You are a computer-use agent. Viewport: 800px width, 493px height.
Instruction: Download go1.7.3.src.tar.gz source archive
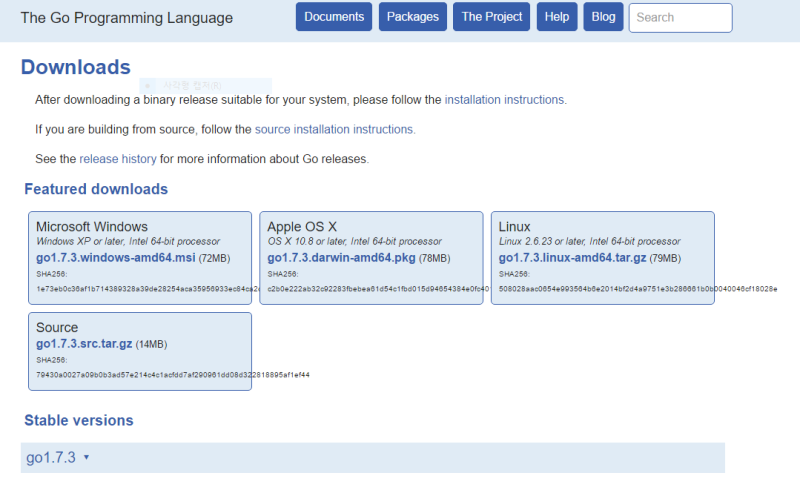click(84, 344)
